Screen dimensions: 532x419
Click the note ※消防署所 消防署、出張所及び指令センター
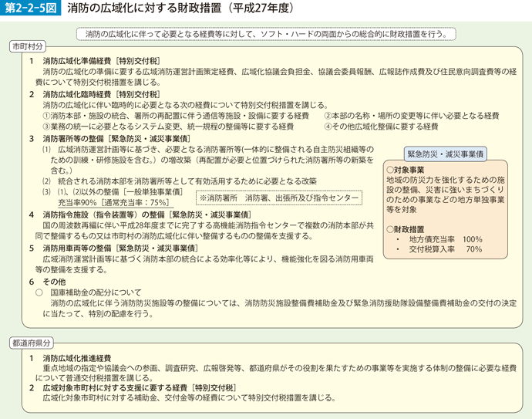pyautogui.click(x=279, y=198)
